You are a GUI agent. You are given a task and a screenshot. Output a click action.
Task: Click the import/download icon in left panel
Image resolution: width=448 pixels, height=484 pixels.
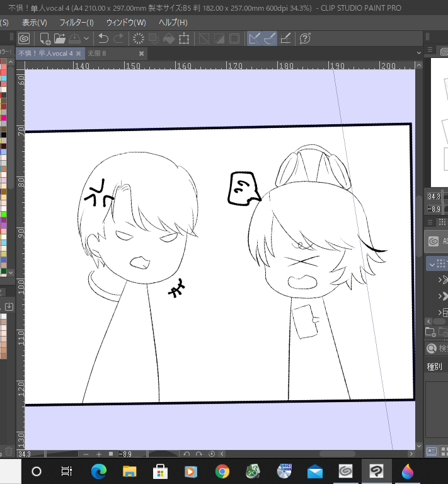[x=9, y=306]
